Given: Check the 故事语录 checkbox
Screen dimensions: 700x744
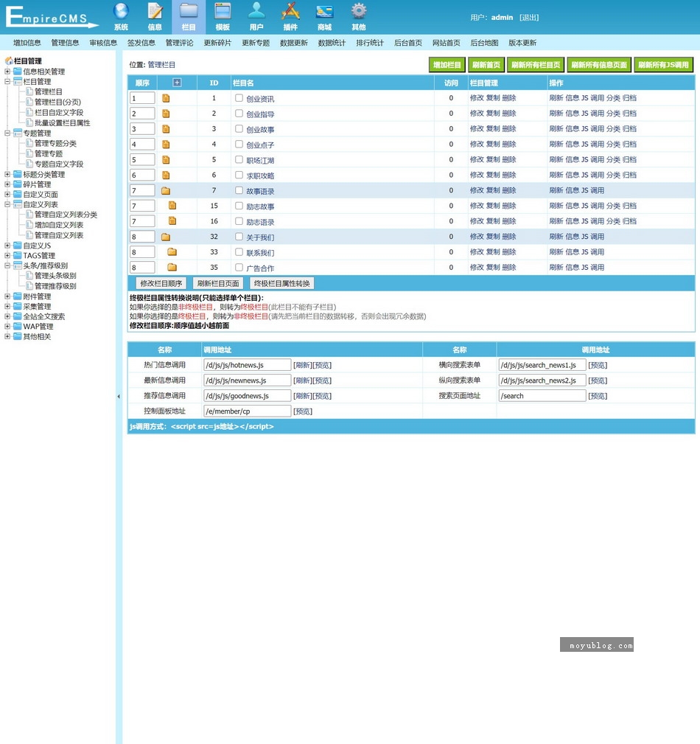Looking at the screenshot, I should [x=239, y=190].
